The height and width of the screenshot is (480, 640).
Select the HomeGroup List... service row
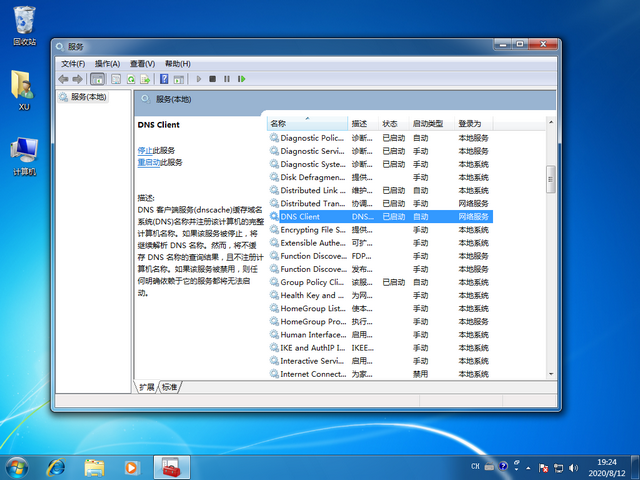pyautogui.click(x=380, y=308)
